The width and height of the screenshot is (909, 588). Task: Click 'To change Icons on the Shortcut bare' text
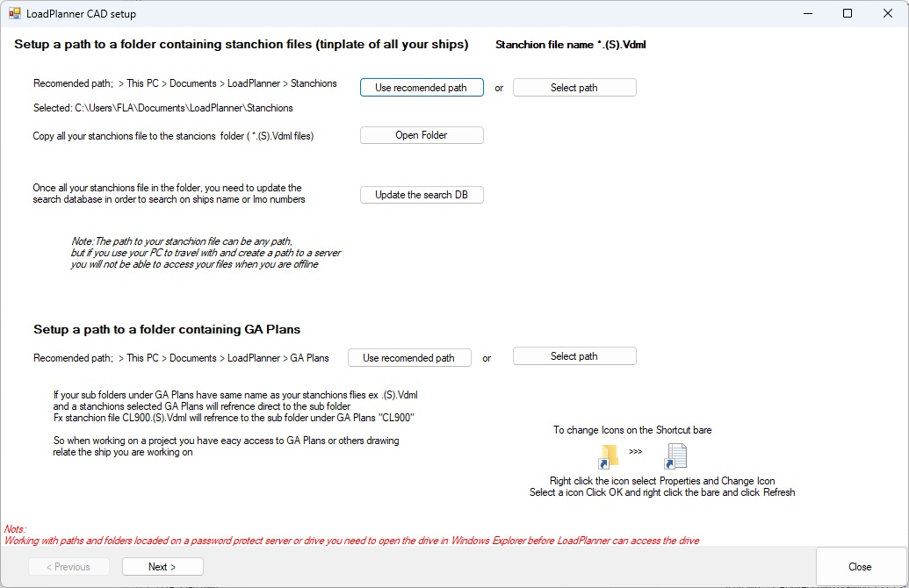point(632,430)
